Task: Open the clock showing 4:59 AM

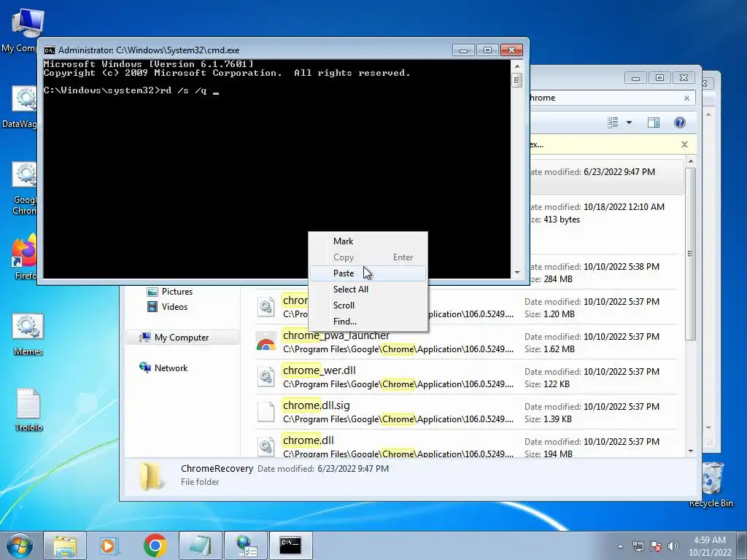Action: (x=710, y=546)
